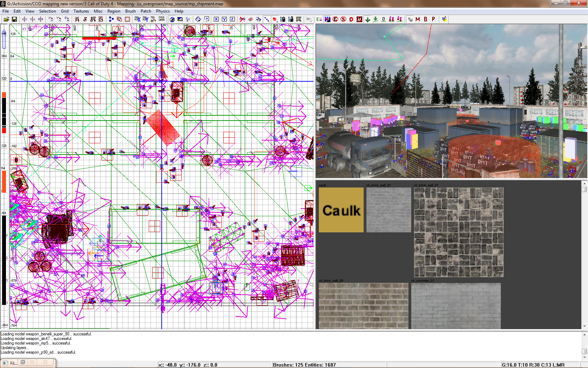Rotate selection around the Z axis
This screenshot has height=368, width=588.
pos(67,19)
